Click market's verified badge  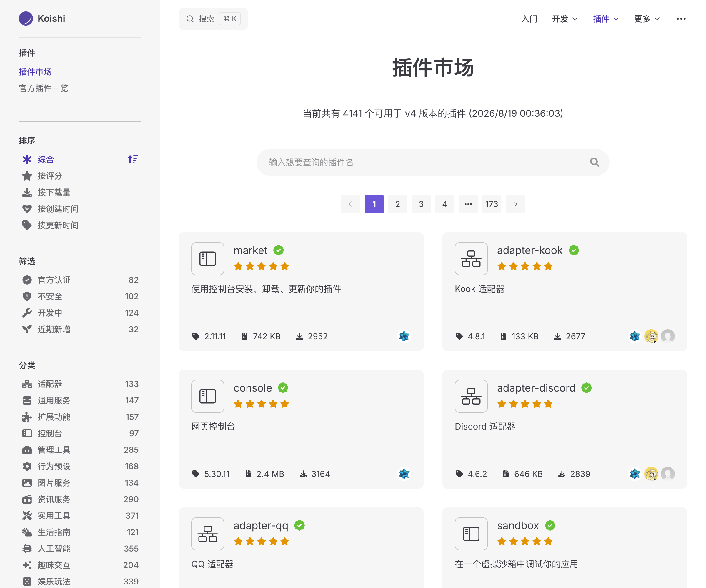point(278,250)
